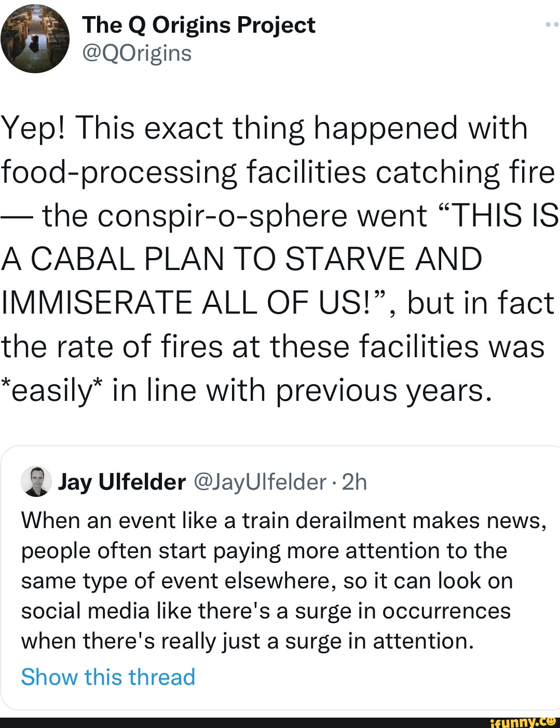
Task: Select the "Jay Ulfelder" author name
Action: pos(121,482)
